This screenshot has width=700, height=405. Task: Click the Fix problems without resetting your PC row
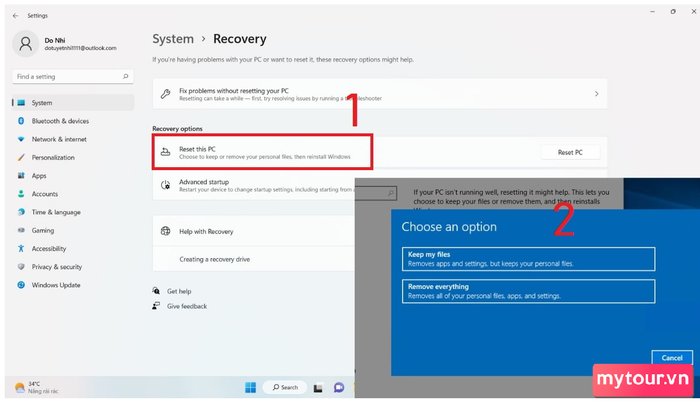coord(380,94)
